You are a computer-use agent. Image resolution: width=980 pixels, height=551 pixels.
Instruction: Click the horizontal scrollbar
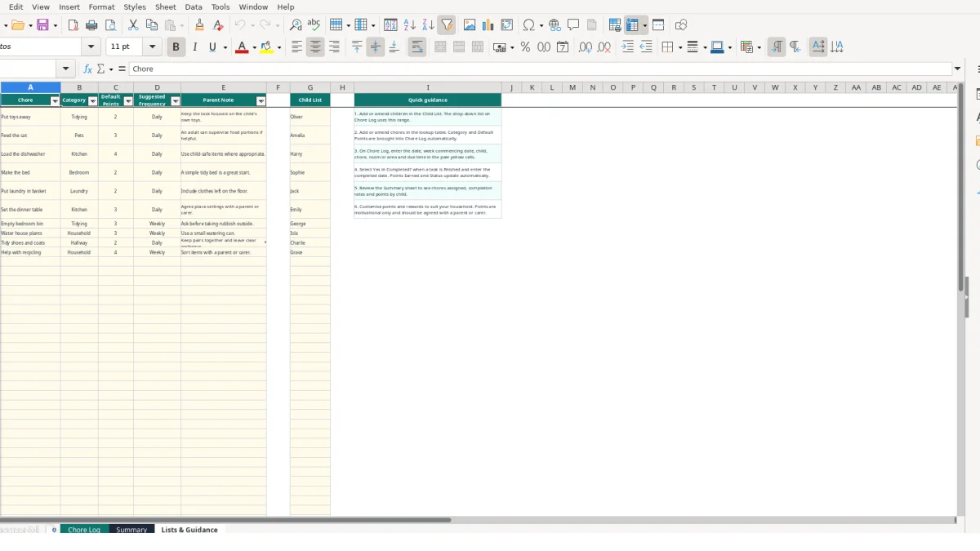point(225,520)
